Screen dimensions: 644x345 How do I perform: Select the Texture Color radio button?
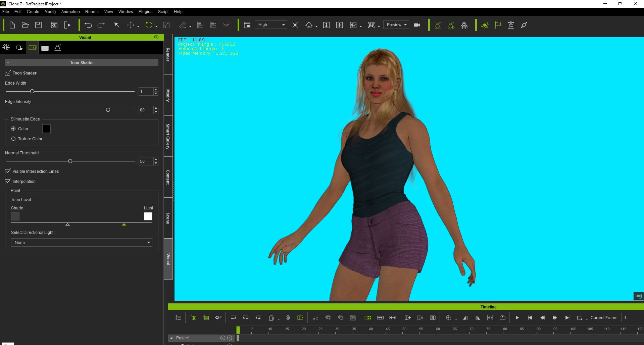[x=13, y=139]
